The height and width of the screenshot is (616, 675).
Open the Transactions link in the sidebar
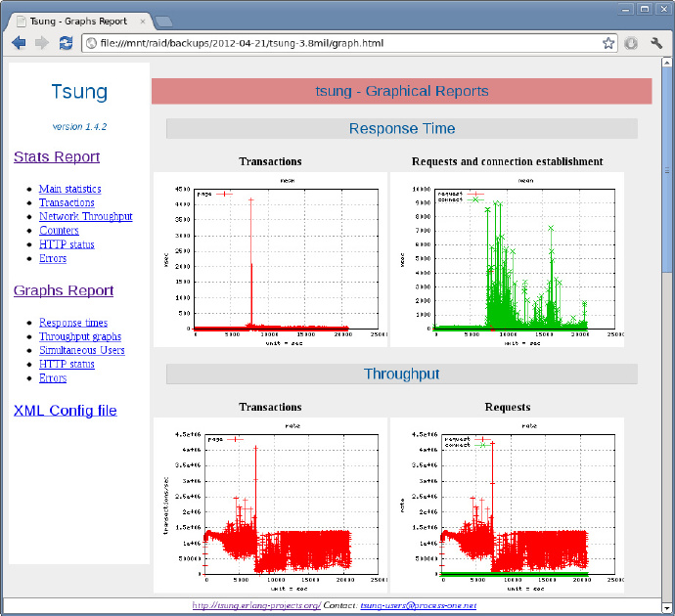pos(67,202)
